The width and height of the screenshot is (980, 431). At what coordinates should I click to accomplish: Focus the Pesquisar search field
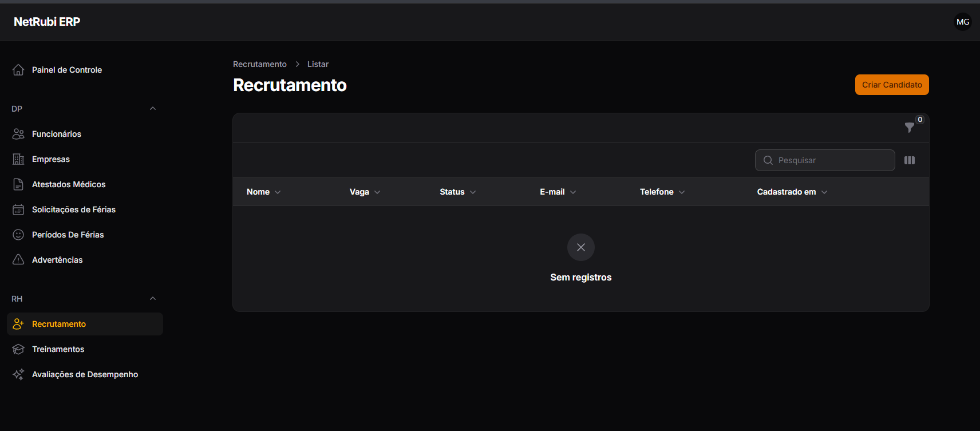pyautogui.click(x=825, y=160)
